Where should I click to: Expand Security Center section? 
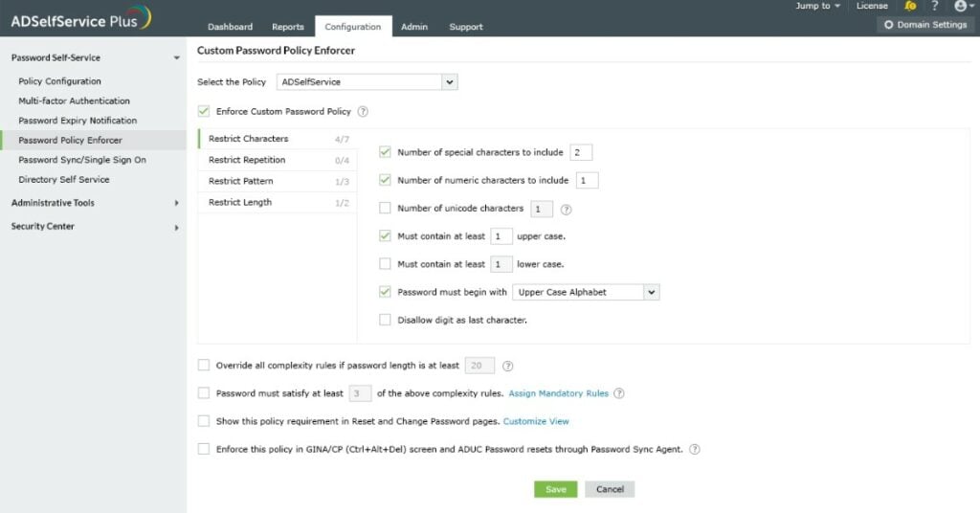click(176, 227)
